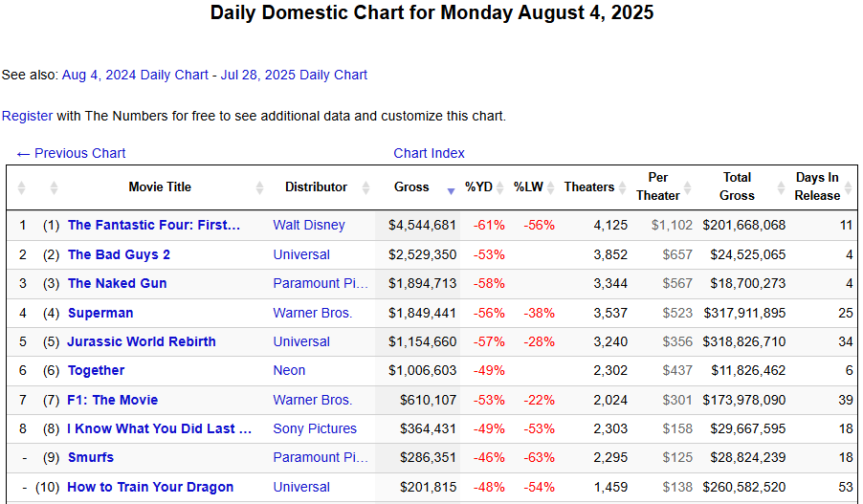Select the $1,102 per theater cell

pyautogui.click(x=672, y=225)
